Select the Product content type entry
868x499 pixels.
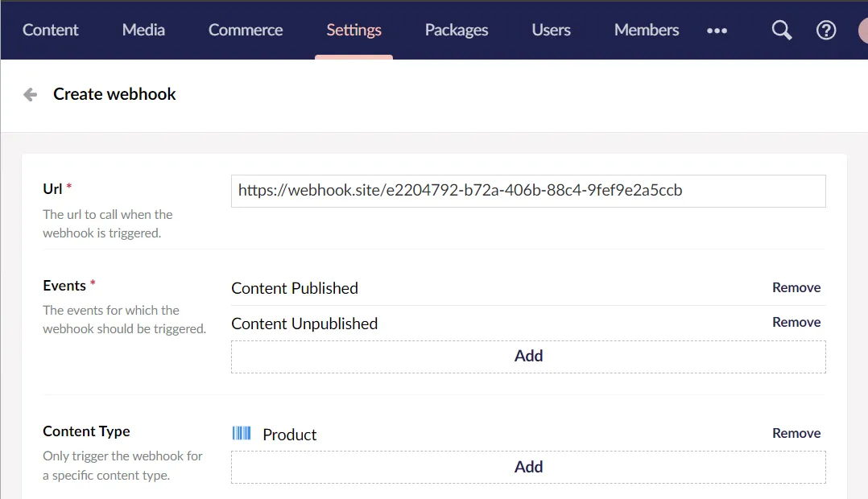click(290, 435)
